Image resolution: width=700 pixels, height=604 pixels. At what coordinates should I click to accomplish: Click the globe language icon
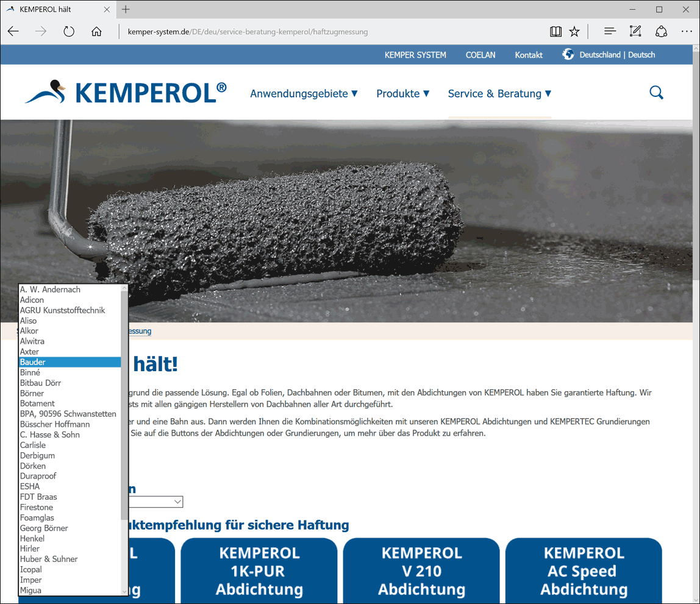coord(568,54)
